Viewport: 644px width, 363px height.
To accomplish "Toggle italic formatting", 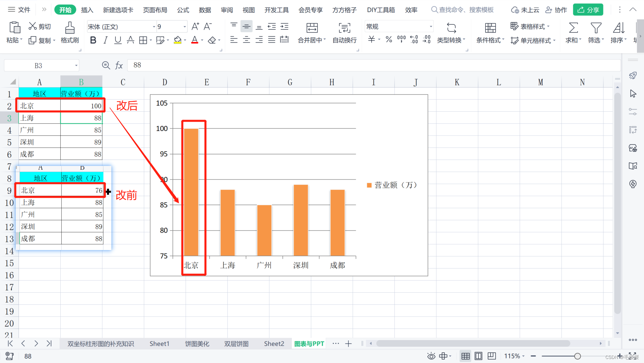I will pyautogui.click(x=105, y=41).
